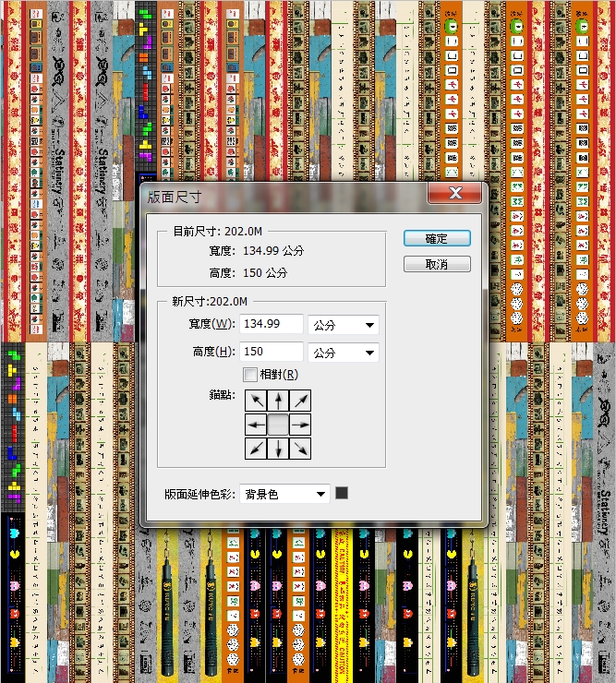Viewport: 616px width, 683px height.
Task: Close the 版面尺寸 dialog with X
Action: point(454,193)
